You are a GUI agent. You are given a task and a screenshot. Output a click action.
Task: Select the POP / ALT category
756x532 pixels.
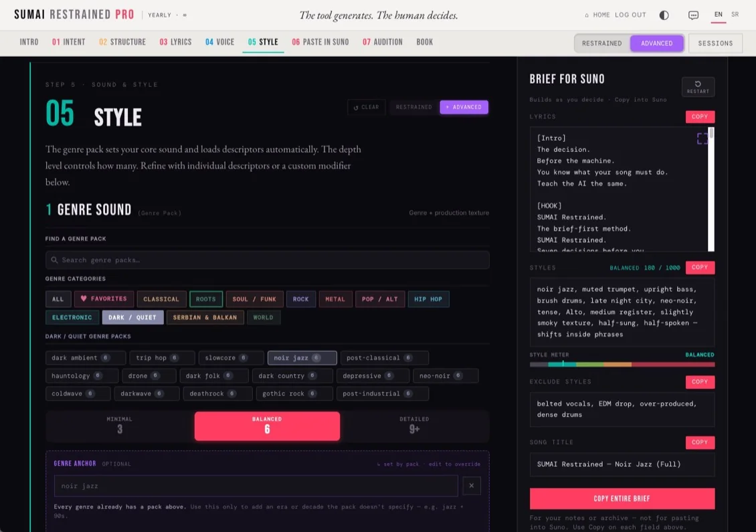(x=380, y=299)
